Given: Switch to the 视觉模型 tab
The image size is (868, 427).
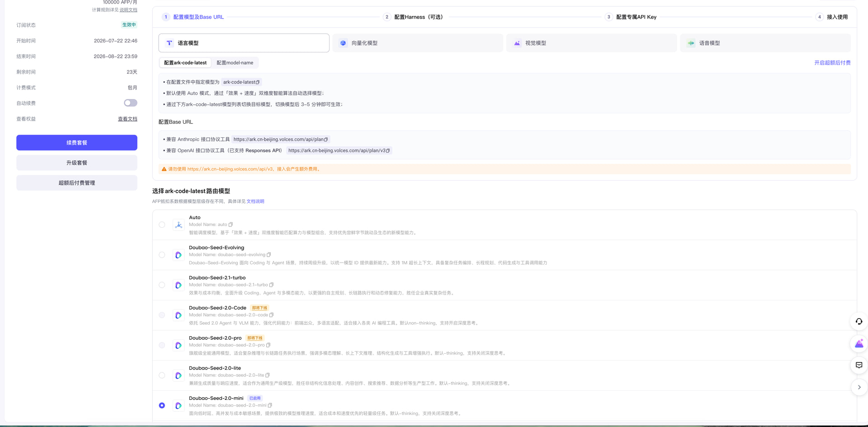Looking at the screenshot, I should click(591, 43).
